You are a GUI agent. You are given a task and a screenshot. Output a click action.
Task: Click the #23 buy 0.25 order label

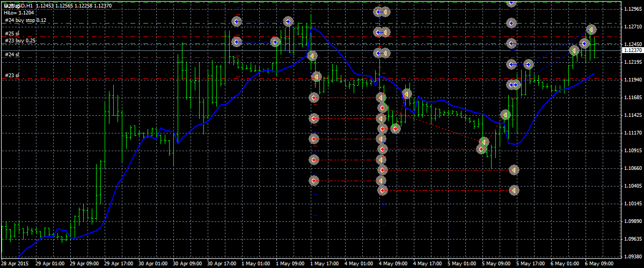(x=20, y=40)
